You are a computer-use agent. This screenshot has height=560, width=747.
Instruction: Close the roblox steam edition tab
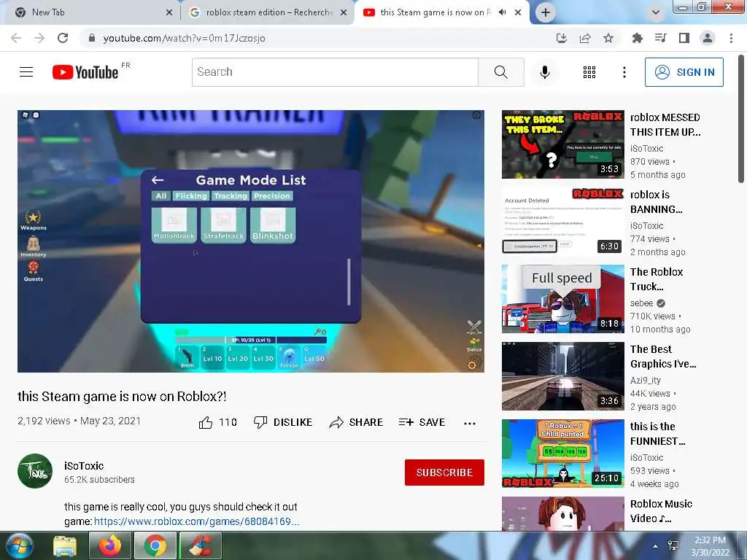(x=344, y=12)
